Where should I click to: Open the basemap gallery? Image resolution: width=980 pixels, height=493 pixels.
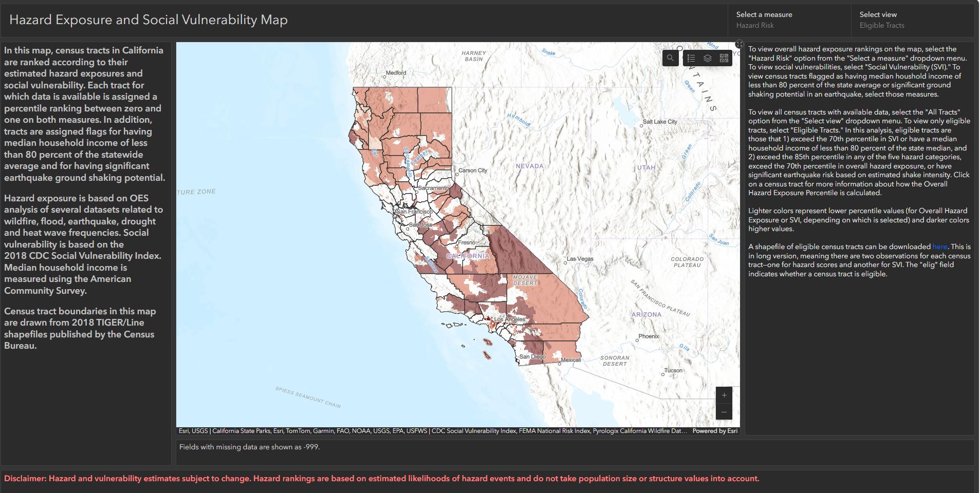coord(724,58)
